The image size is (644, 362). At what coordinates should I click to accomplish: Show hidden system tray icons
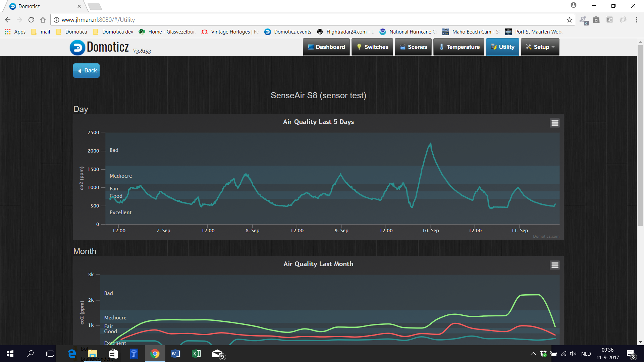click(533, 354)
